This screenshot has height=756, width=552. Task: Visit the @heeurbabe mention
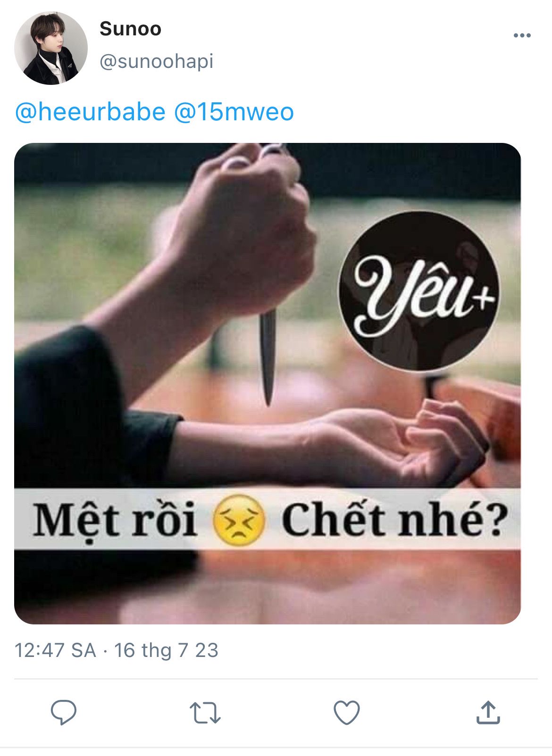coord(90,112)
